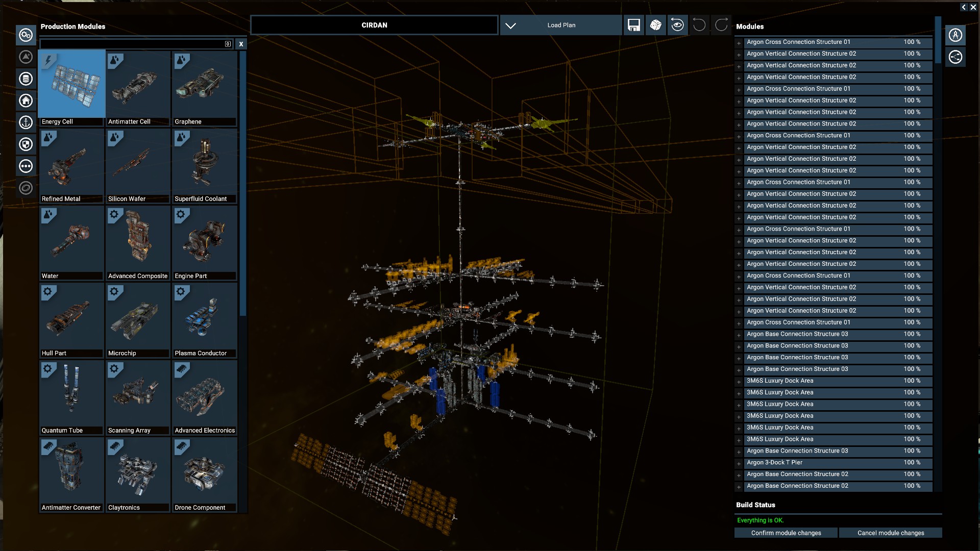Clear the module search with the X button
Screen dimensions: 980x551
[241, 44]
